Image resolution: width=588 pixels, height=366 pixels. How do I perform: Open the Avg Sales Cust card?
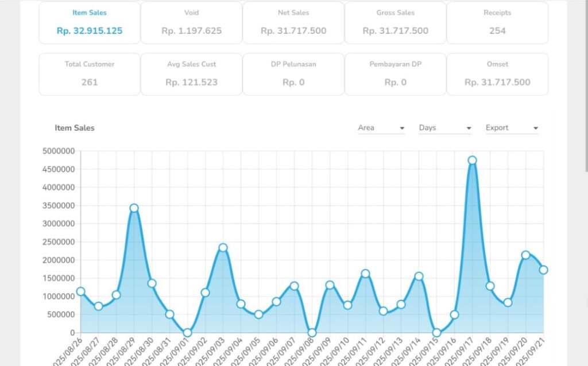[x=191, y=74]
